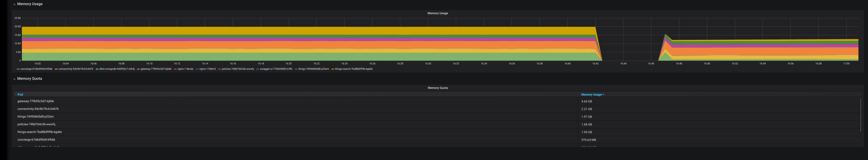Click the 970.64 MB memory usage value

pyautogui.click(x=588, y=140)
